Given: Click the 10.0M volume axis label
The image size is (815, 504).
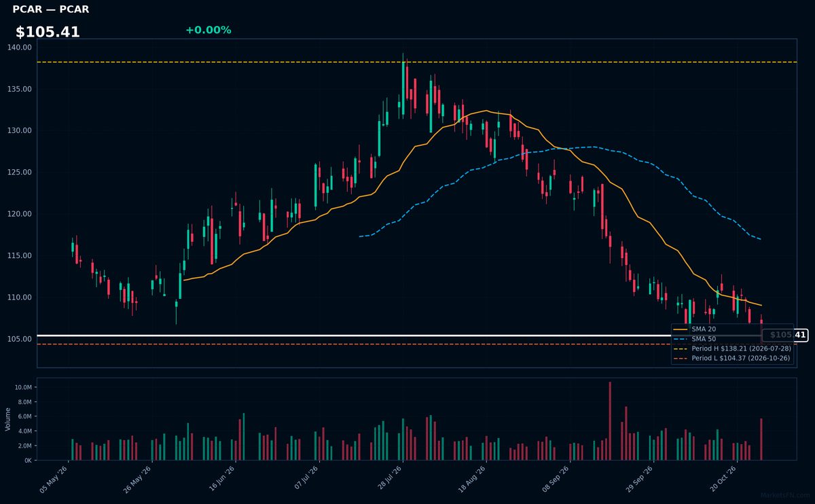Looking at the screenshot, I should pos(23,387).
